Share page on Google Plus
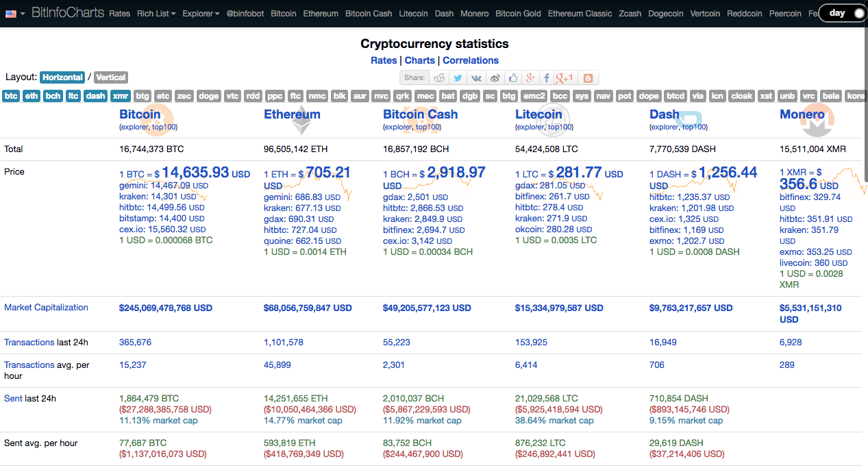 tap(530, 78)
